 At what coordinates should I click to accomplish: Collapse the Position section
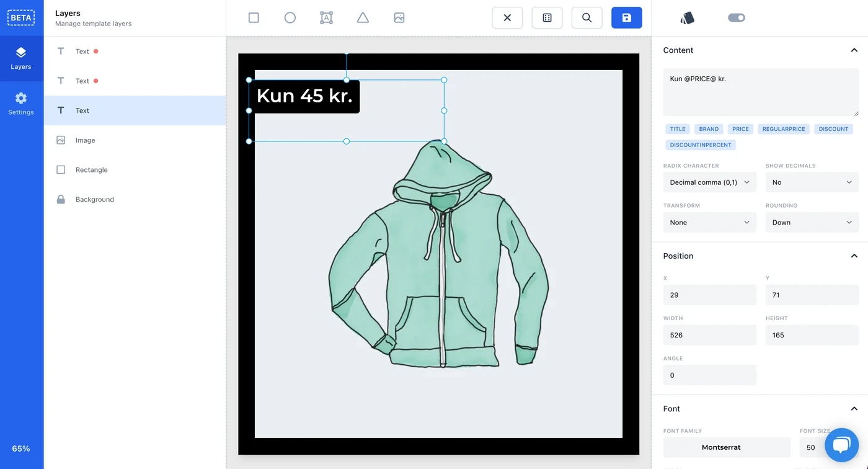pos(854,256)
